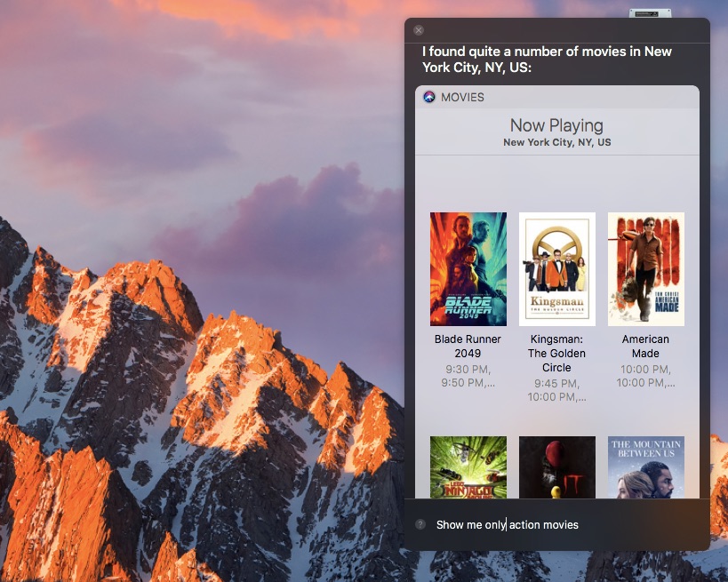The height and width of the screenshot is (582, 728).
Task: View American Made 10:00 PM showtimes
Action: 645,376
